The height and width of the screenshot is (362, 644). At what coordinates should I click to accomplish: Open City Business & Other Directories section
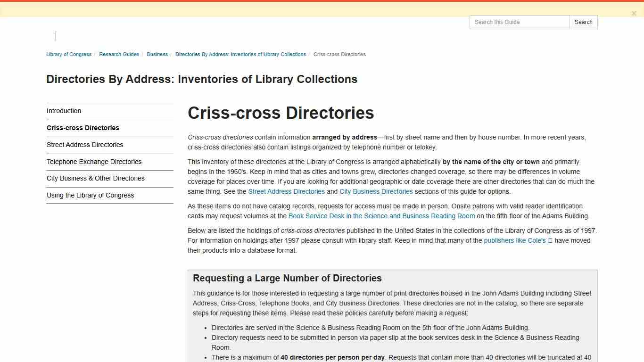coord(95,178)
